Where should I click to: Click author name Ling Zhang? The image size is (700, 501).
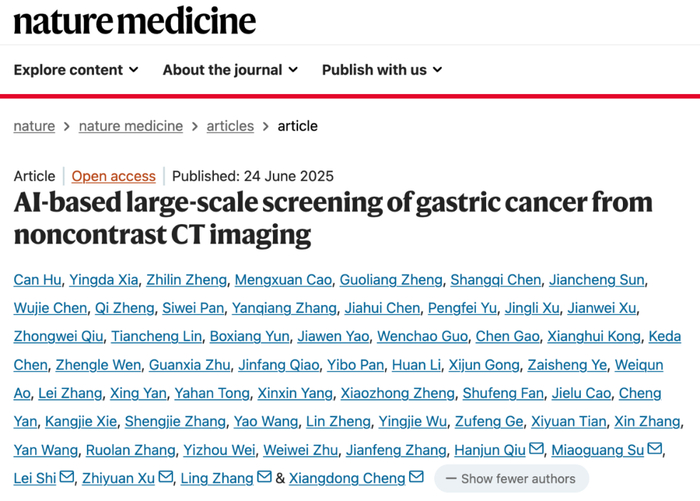pos(219,478)
